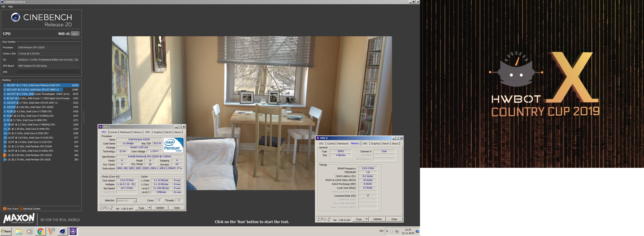
Task: Select Graphics tab in CPU-Z Memory window
Action: [376, 143]
